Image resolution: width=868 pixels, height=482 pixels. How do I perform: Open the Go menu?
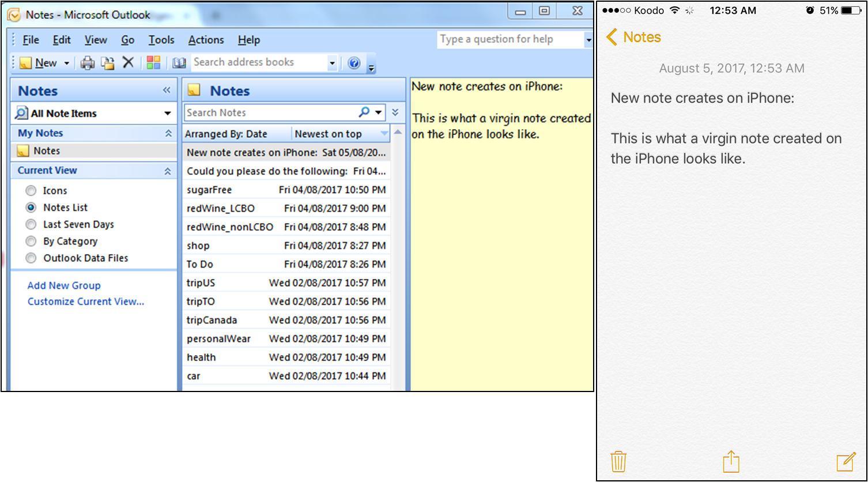127,40
